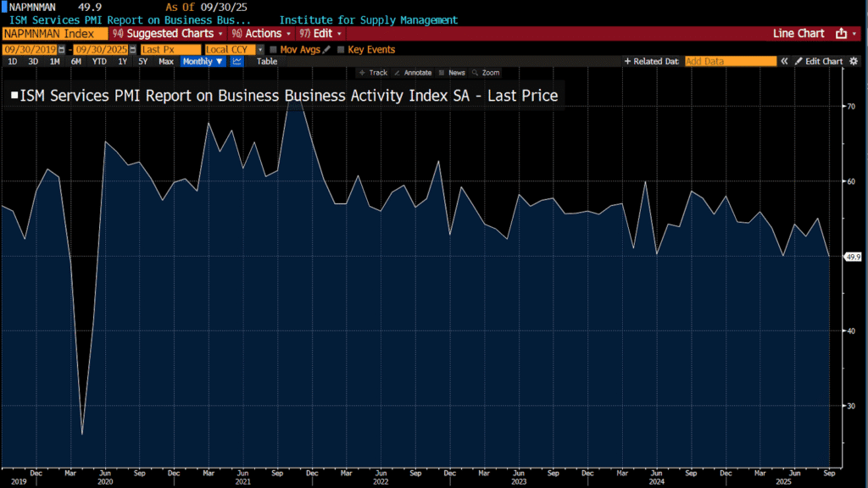Open start date calendar picker icon
Viewport: 868px width, 488px height.
pyautogui.click(x=61, y=50)
